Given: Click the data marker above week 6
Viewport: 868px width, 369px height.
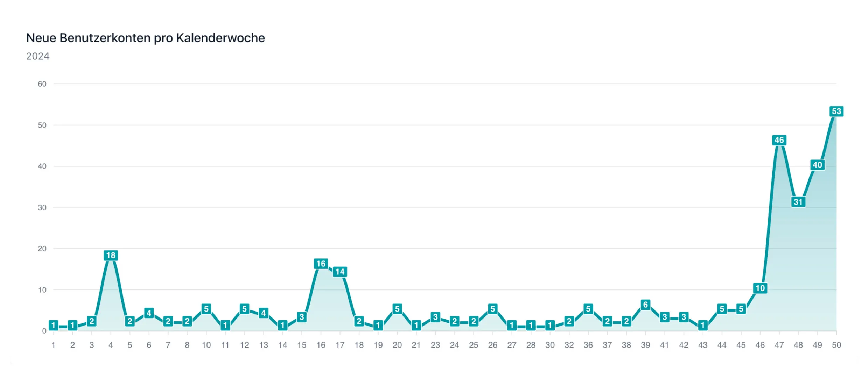Looking at the screenshot, I should [x=149, y=313].
